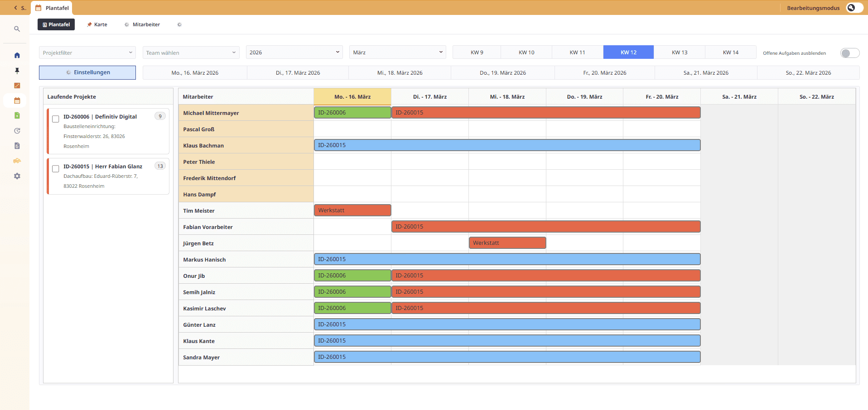
Task: Click the badge 13 on project ID-260015
Action: pyautogui.click(x=160, y=166)
